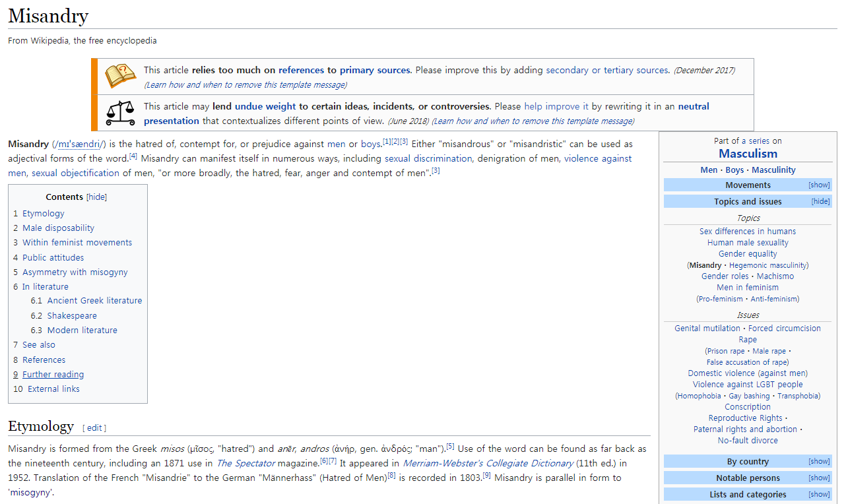846x504 pixels.
Task: Hide the Contents table
Action: point(96,197)
